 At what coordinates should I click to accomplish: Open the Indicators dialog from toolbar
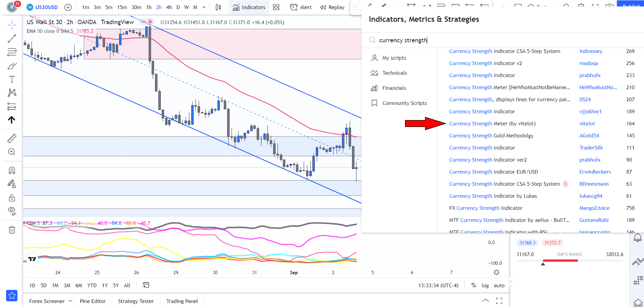pos(249,7)
